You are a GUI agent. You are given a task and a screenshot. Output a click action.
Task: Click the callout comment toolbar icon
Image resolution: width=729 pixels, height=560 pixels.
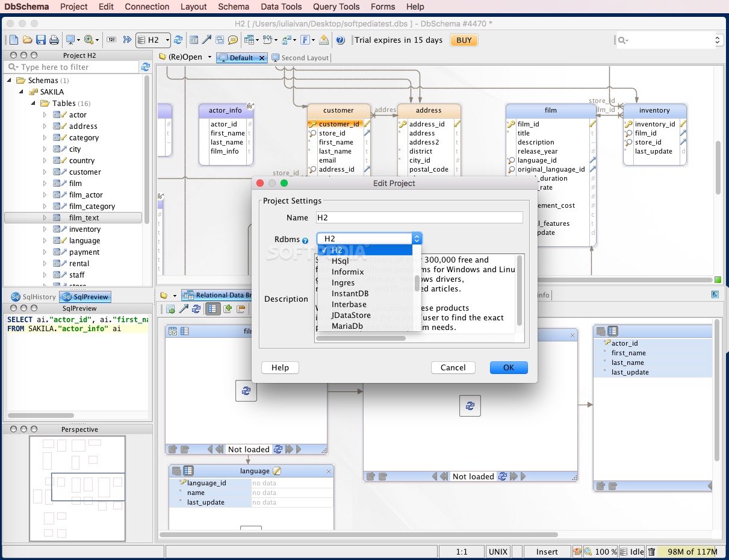232,40
